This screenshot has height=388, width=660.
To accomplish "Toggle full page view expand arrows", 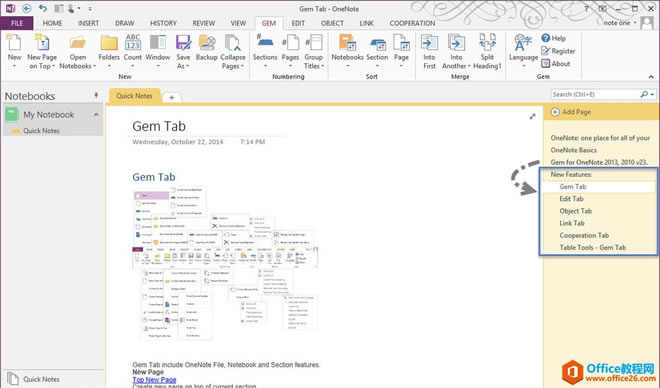I will point(532,116).
